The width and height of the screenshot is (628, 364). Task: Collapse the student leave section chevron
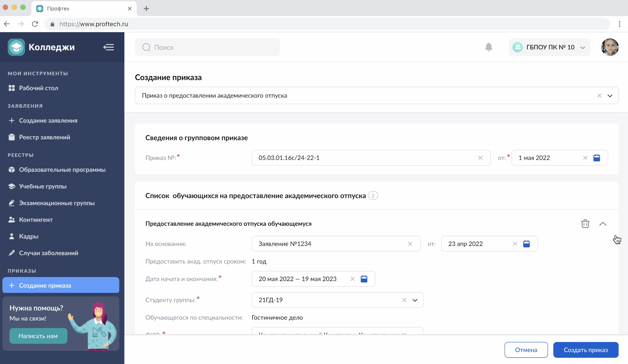pyautogui.click(x=602, y=224)
